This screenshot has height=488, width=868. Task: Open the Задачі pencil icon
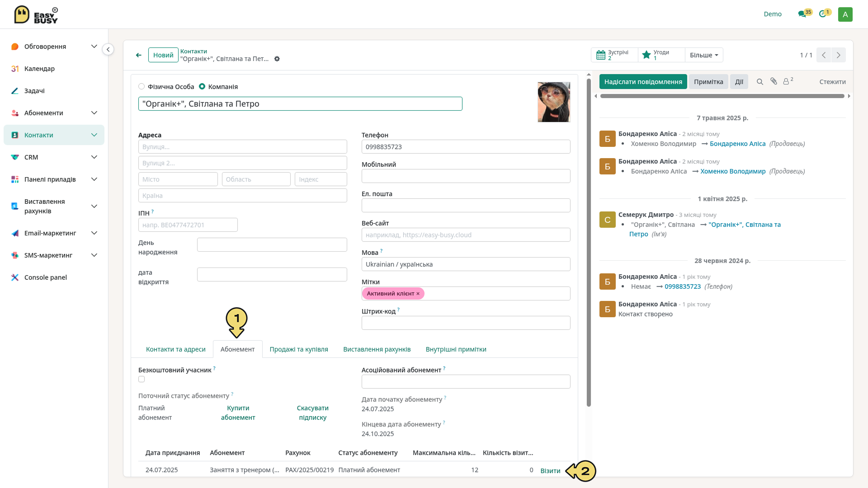(15, 91)
